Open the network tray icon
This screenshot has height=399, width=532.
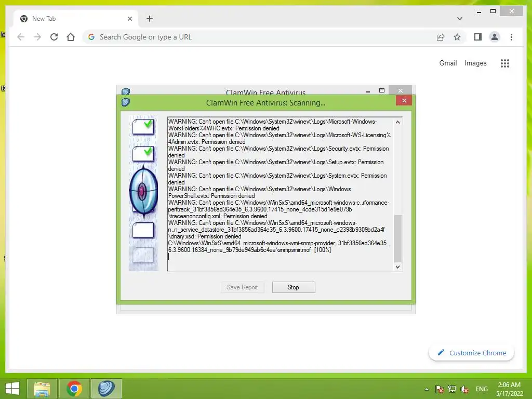(x=452, y=389)
